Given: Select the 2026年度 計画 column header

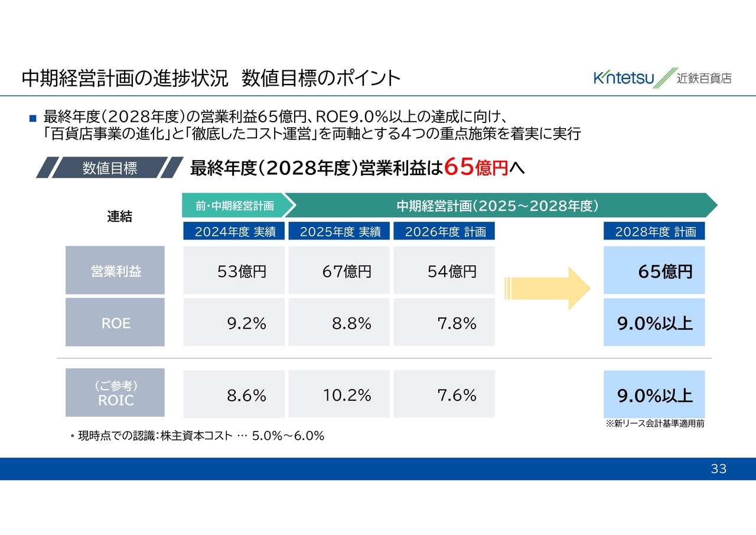Looking at the screenshot, I should (444, 232).
